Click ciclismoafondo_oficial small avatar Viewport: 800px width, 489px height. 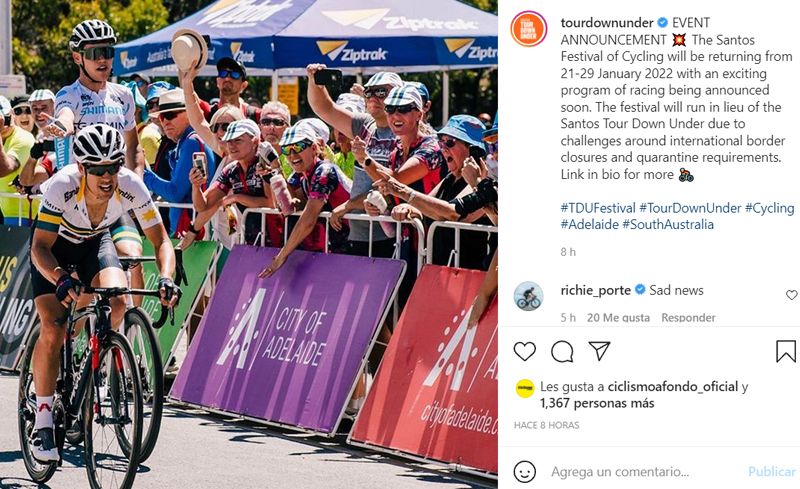pos(524,388)
